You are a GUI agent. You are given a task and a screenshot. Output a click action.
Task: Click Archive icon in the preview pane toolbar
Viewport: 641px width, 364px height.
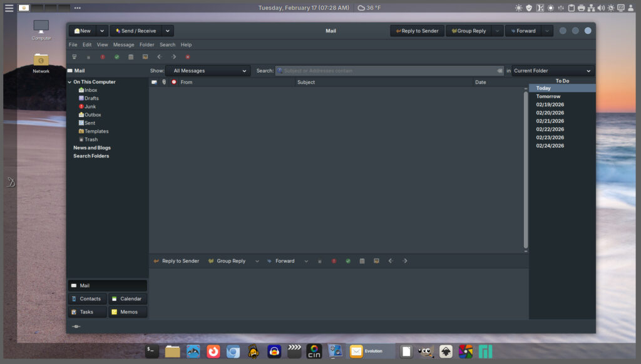tap(362, 261)
